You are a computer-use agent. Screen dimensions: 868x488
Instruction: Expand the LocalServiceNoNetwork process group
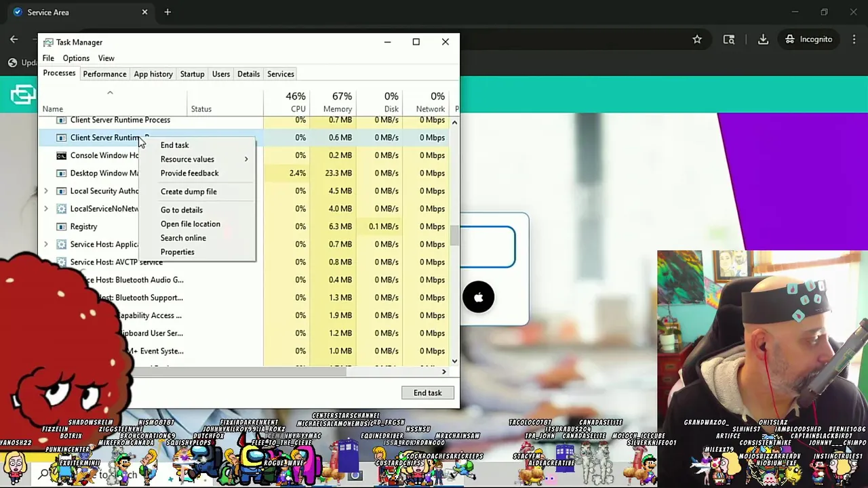pyautogui.click(x=46, y=209)
